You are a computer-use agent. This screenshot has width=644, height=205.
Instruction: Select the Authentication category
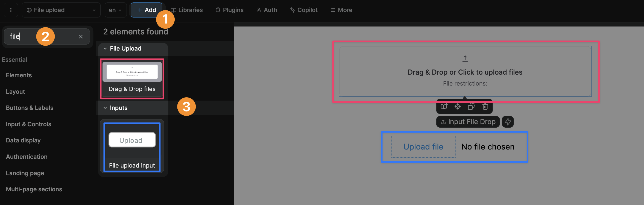(x=27, y=157)
